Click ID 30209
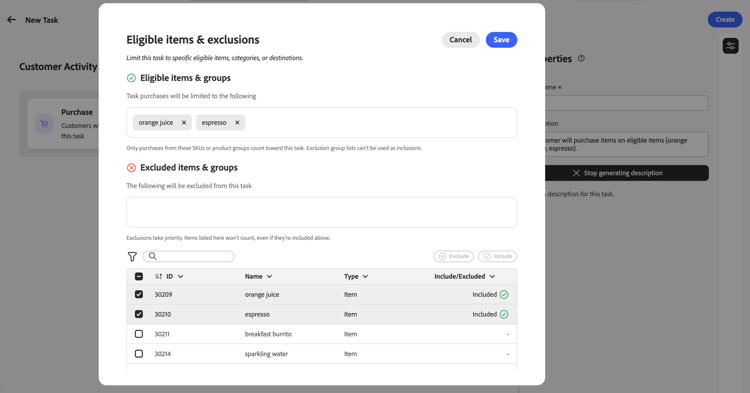 click(163, 295)
